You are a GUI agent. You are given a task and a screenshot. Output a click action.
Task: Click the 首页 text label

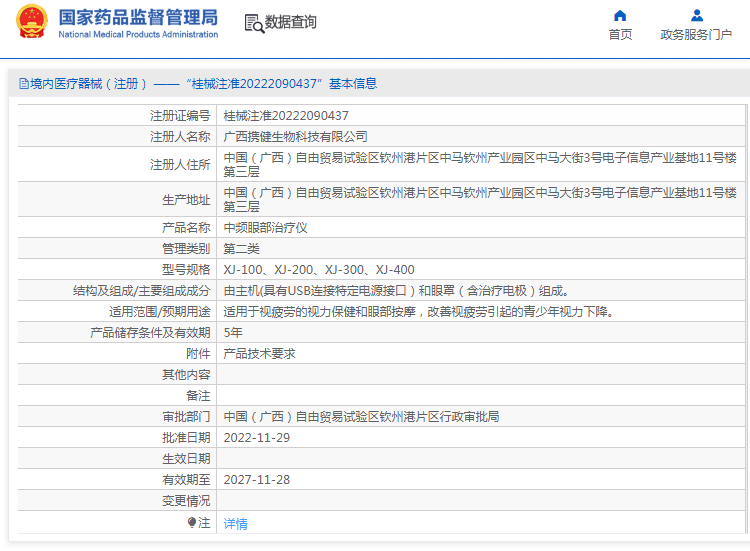pos(620,34)
